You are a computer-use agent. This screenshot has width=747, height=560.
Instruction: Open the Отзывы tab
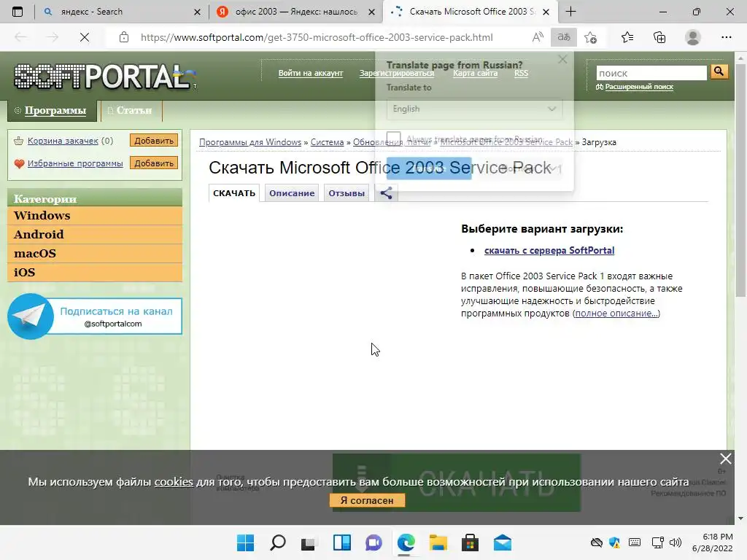347,192
